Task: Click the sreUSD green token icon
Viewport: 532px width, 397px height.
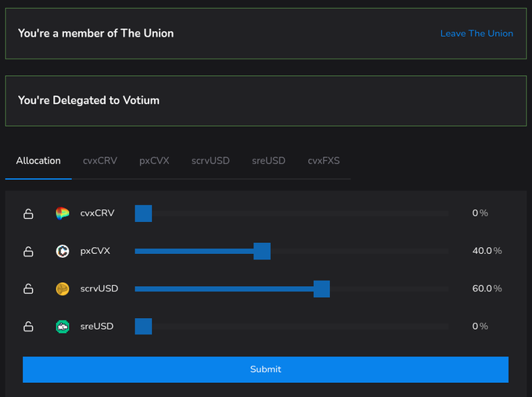Action: [63, 327]
